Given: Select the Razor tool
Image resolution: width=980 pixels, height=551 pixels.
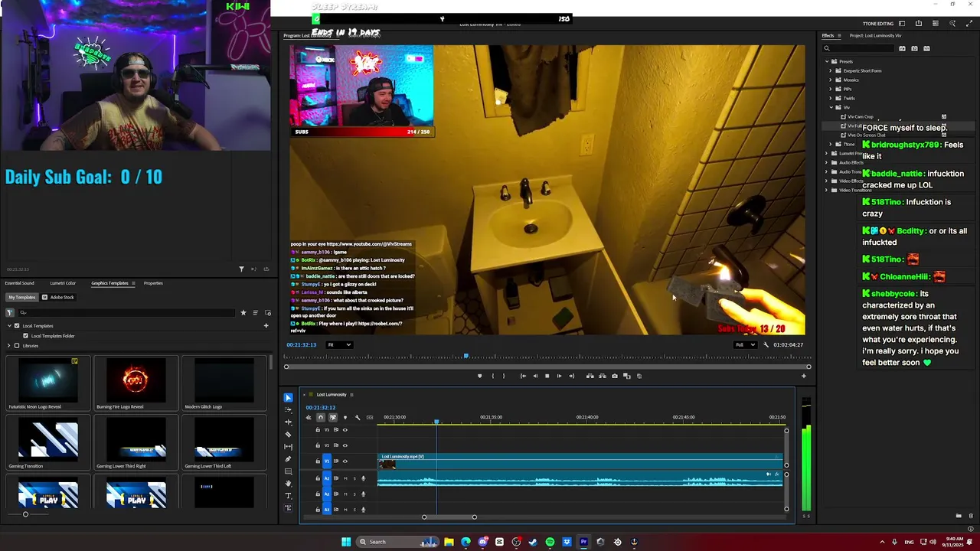Looking at the screenshot, I should pos(288,434).
